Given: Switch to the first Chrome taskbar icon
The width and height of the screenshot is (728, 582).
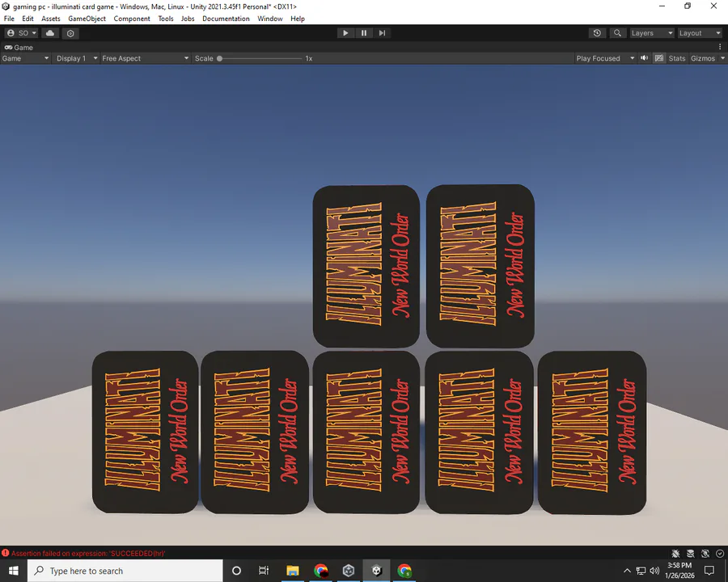Looking at the screenshot, I should click(x=321, y=571).
